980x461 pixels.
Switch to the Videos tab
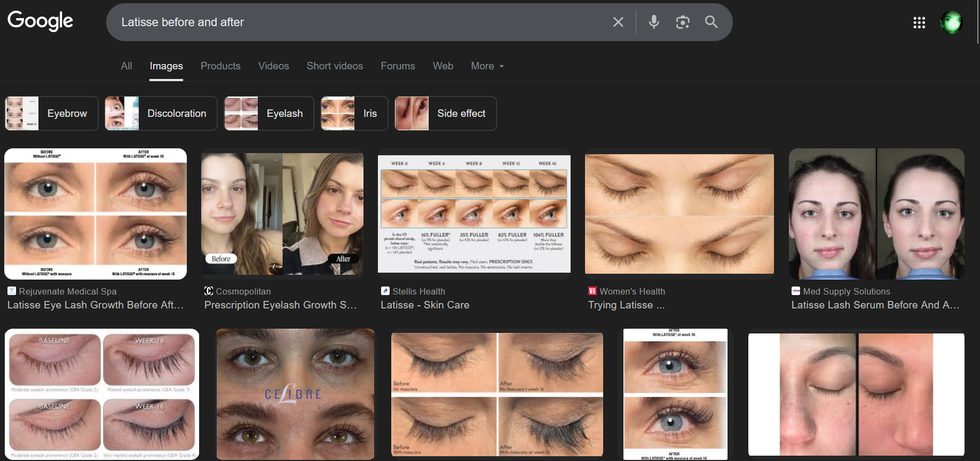pyautogui.click(x=273, y=66)
